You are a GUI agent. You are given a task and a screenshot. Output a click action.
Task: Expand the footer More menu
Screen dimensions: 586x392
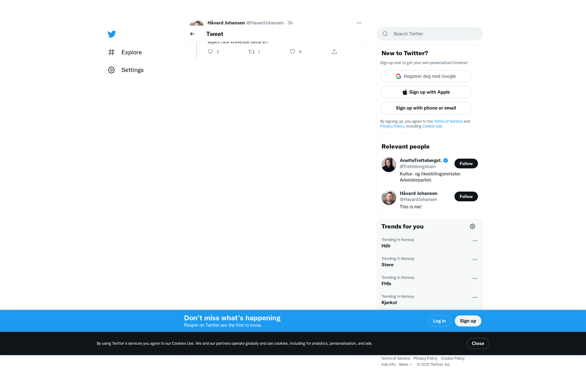point(406,365)
